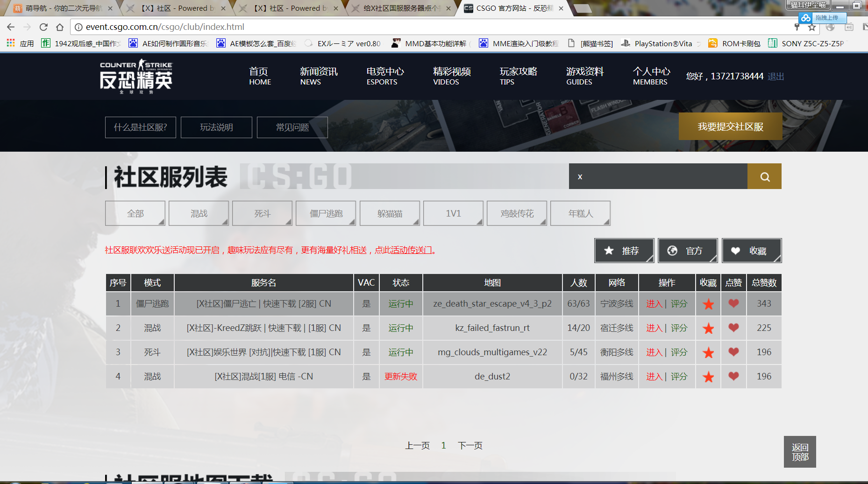Bookmark this page via the address bar star
868x484 pixels.
tap(811, 27)
